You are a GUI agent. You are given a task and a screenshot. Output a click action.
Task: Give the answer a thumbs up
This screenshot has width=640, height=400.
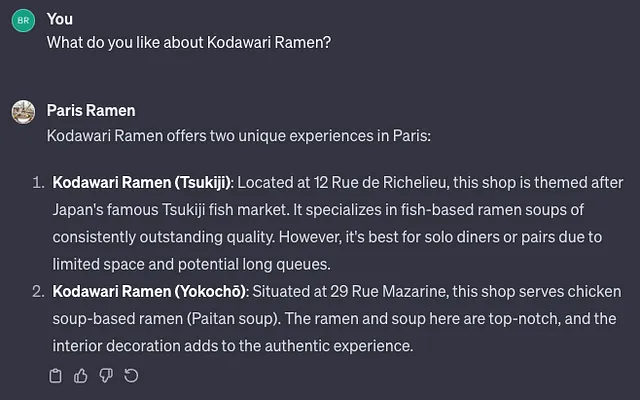point(81,376)
